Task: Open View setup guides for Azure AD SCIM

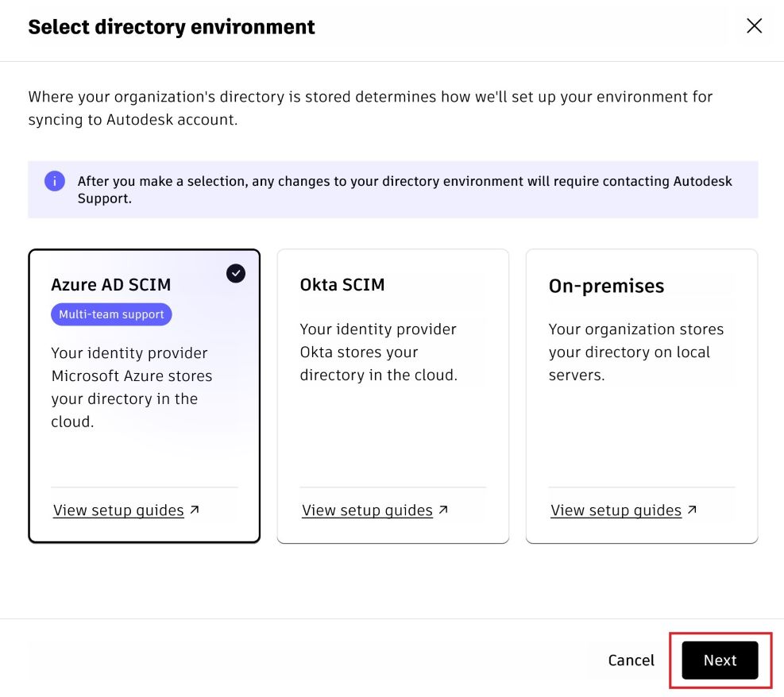Action: [x=118, y=510]
